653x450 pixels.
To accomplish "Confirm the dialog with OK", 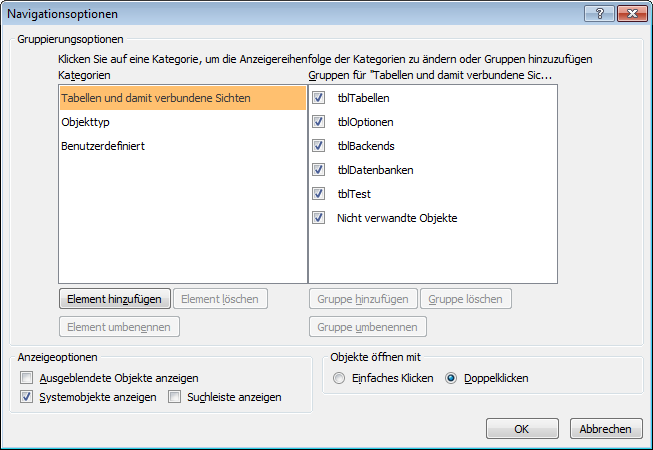I will [x=521, y=428].
